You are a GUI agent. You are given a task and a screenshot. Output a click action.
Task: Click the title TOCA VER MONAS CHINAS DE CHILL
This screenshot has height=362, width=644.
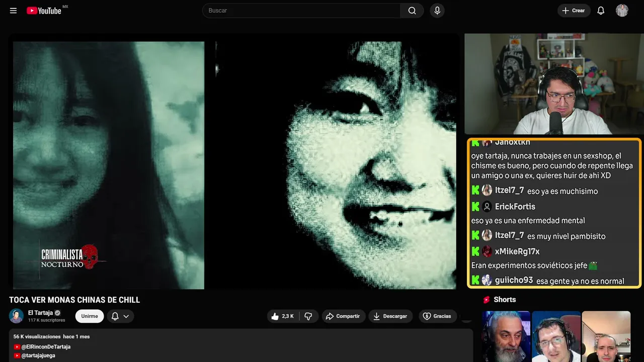coord(74,300)
